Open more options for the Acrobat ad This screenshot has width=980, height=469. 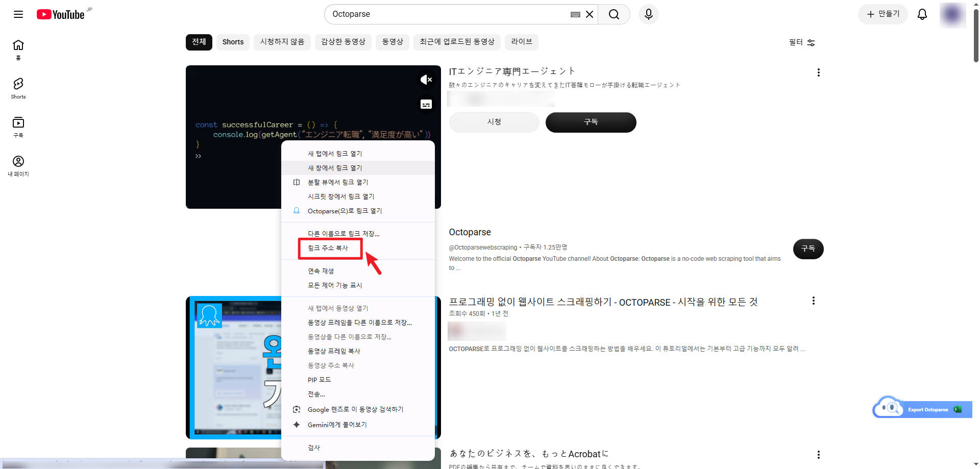pos(819,455)
